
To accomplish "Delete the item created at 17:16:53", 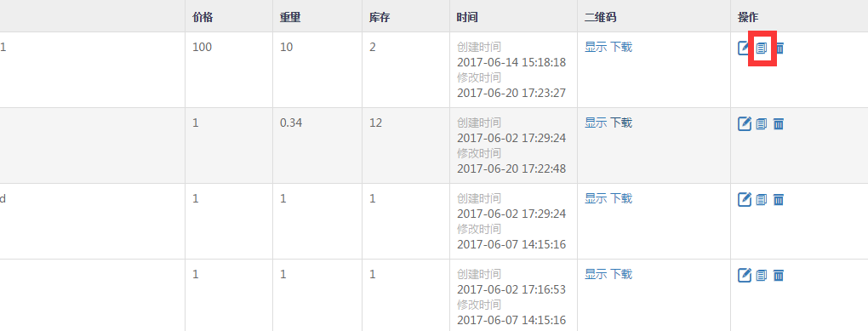I will (x=779, y=276).
